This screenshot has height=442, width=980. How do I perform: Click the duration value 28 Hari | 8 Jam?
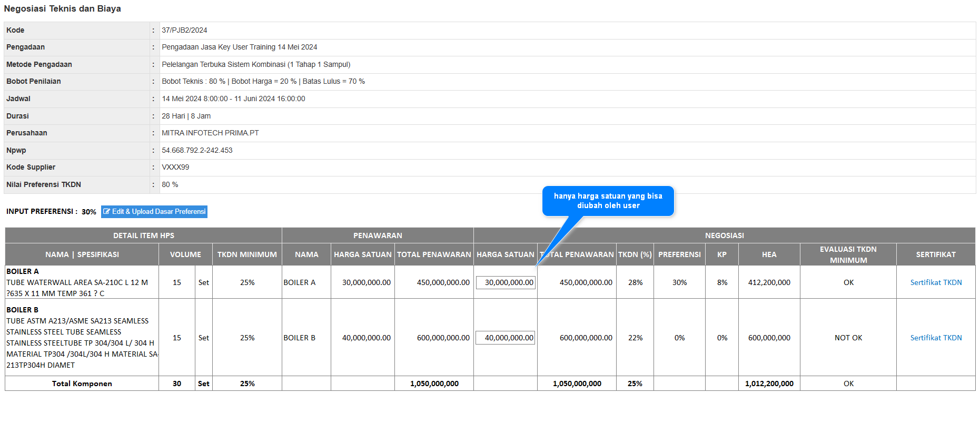pos(186,116)
